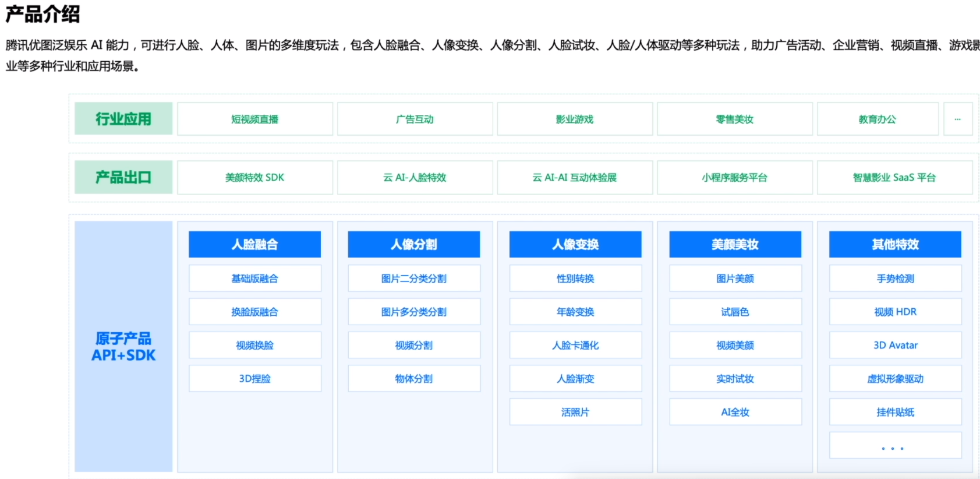Choose 图片多分类分割 feature

coord(414,312)
